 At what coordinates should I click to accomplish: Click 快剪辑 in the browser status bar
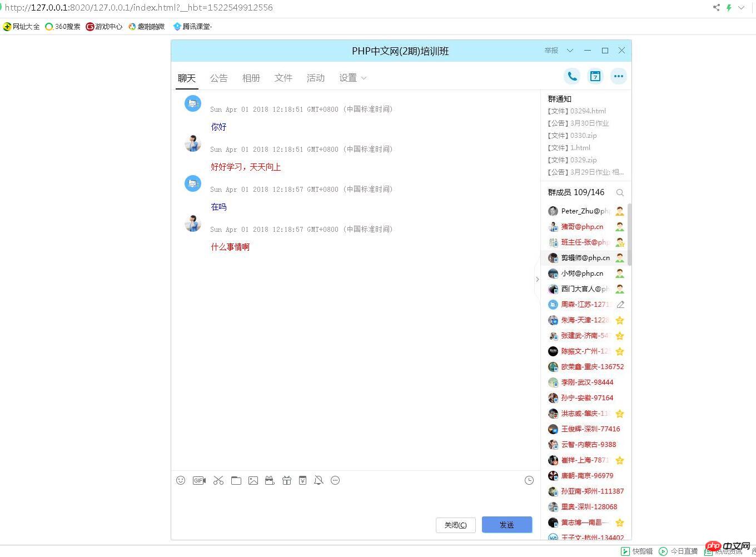click(x=637, y=551)
